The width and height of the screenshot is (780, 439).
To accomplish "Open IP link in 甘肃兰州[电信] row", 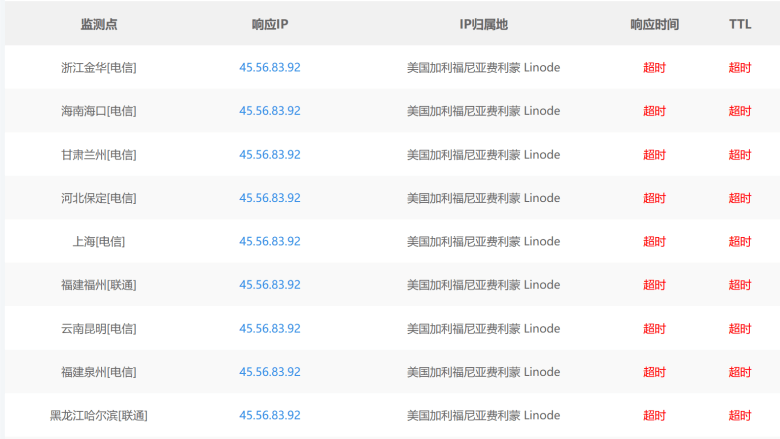I will point(270,154).
